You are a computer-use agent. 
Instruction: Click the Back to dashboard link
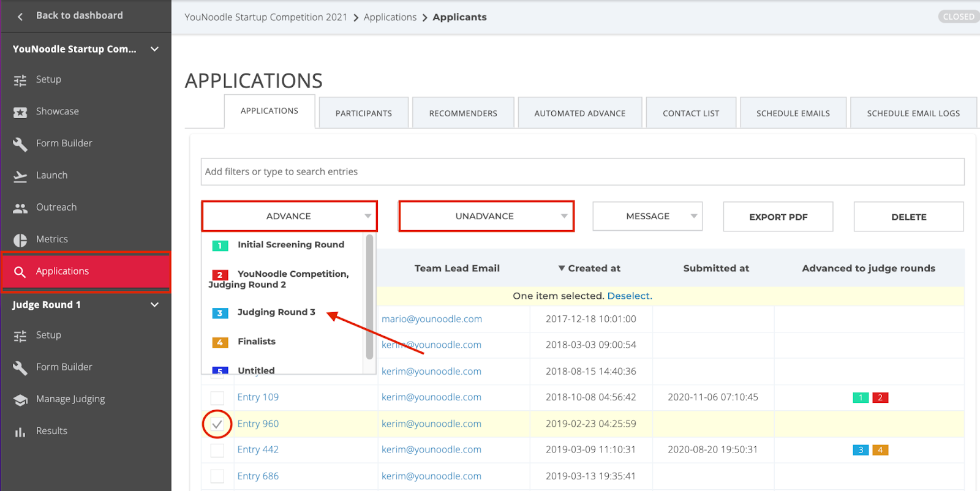point(80,15)
